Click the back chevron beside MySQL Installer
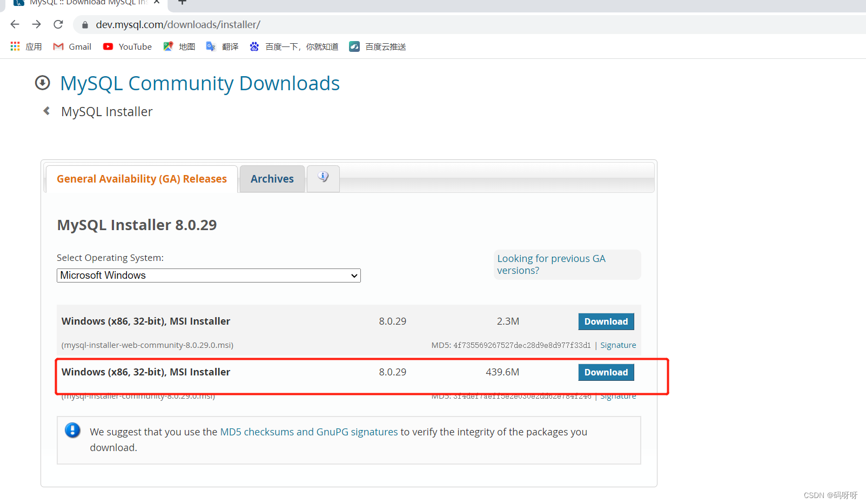 (x=47, y=111)
